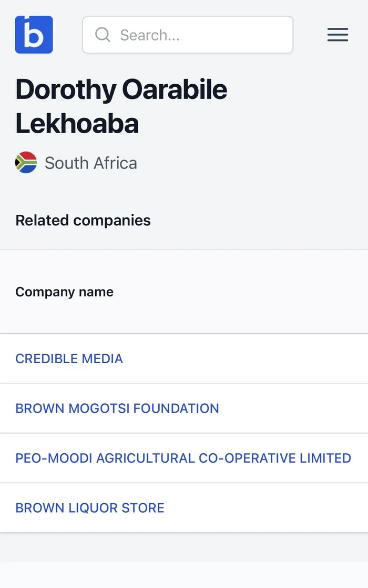
Task: Open the BROWN LIQUOR STORE link
Action: click(x=89, y=508)
